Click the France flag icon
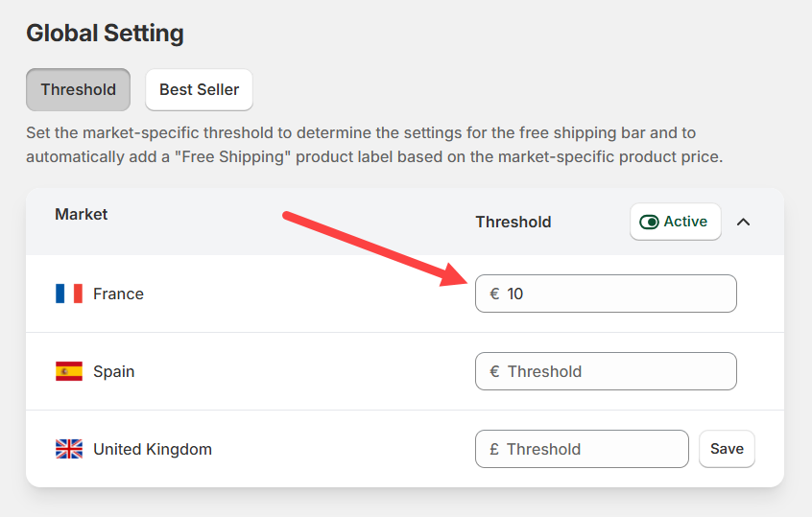The width and height of the screenshot is (812, 517). [69, 294]
